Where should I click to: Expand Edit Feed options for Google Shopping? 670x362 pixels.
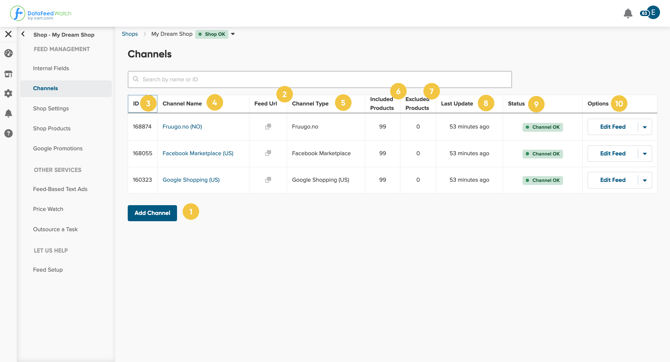(x=645, y=180)
